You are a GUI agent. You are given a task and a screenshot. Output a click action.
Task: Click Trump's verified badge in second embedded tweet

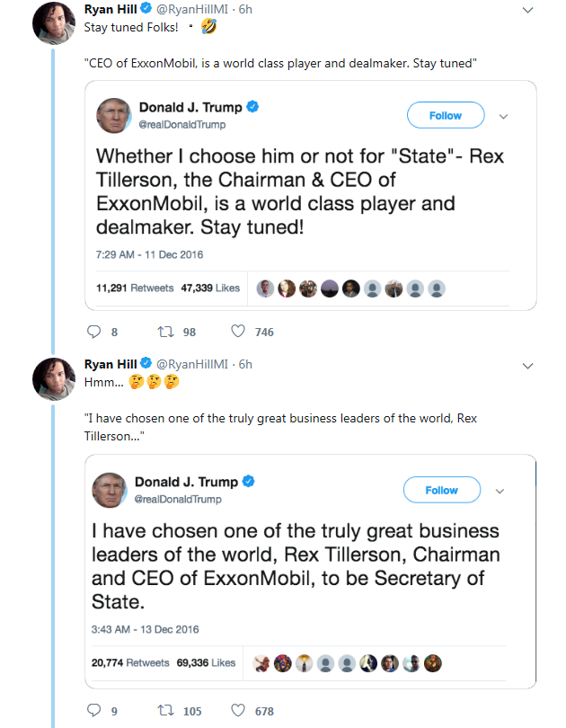[249, 482]
